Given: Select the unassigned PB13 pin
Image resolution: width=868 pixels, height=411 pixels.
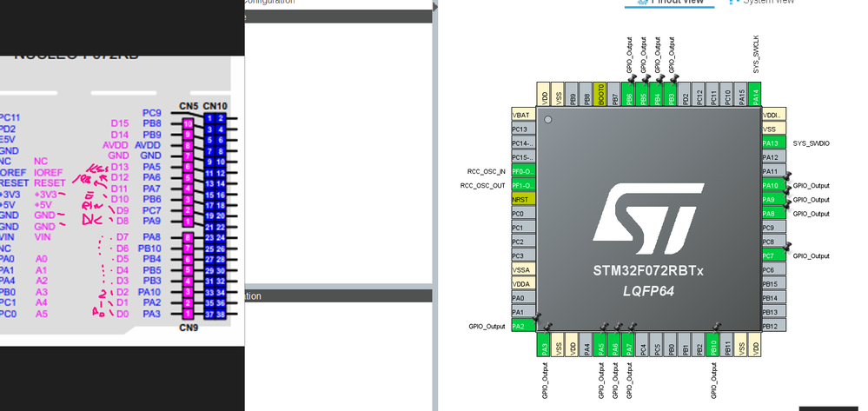Looking at the screenshot, I should coord(774,312).
